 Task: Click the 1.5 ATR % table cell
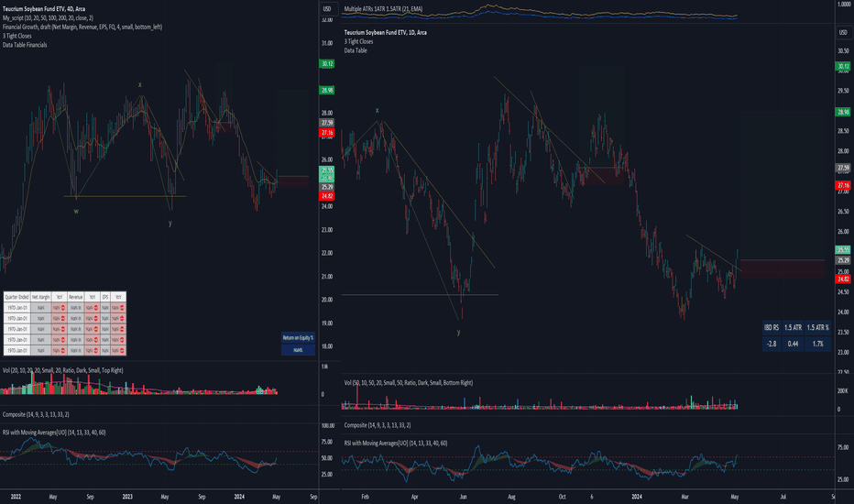(x=817, y=327)
